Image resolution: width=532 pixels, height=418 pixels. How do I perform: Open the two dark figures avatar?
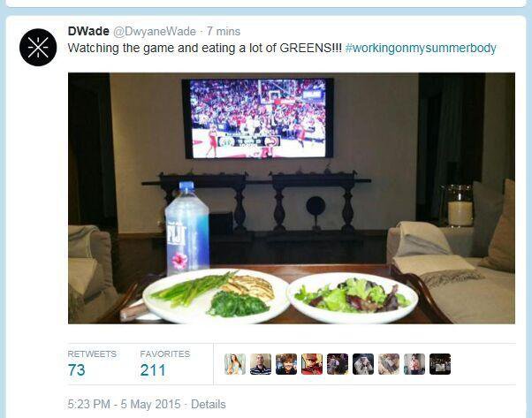338,364
